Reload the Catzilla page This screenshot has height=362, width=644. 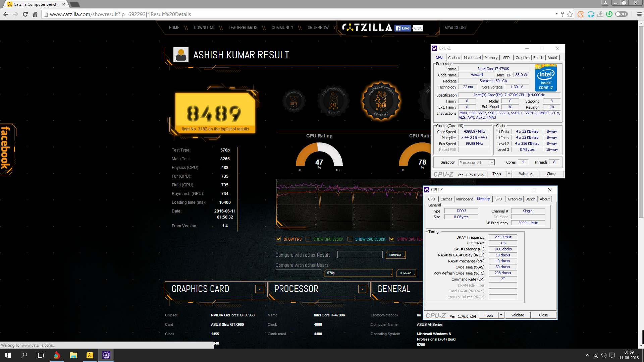tap(25, 14)
